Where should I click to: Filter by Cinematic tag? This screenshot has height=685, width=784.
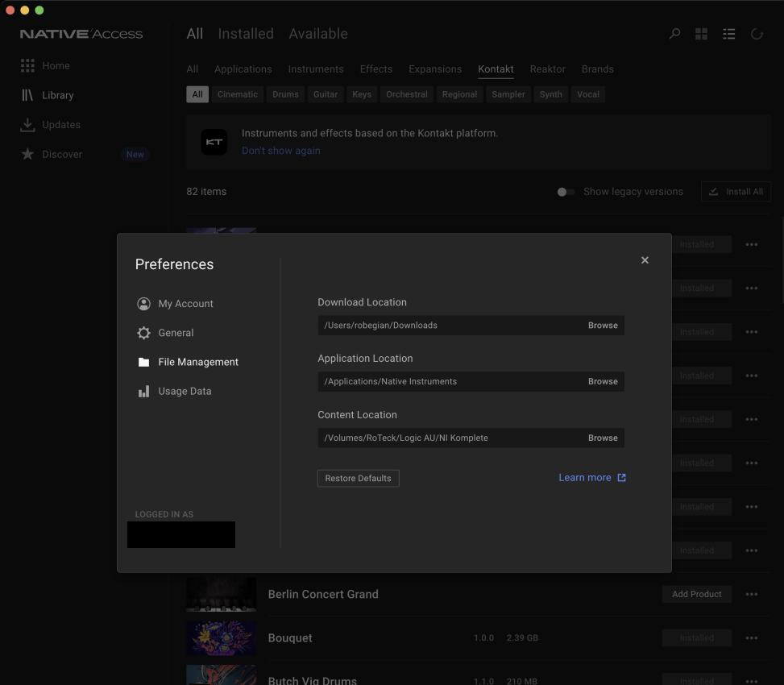238,94
